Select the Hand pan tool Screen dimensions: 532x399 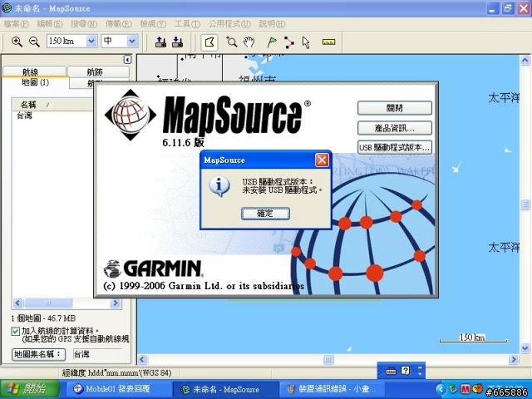click(x=249, y=42)
